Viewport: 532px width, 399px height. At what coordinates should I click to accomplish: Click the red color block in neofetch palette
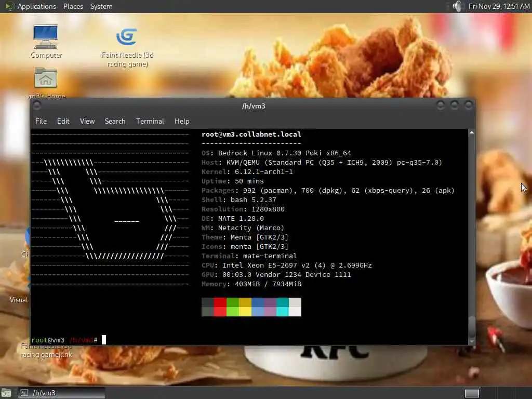[x=220, y=307]
